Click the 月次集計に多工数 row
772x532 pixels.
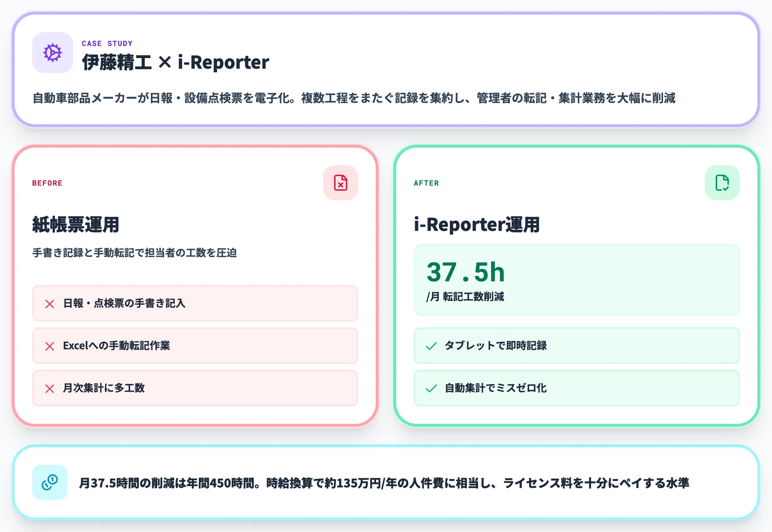click(195, 388)
